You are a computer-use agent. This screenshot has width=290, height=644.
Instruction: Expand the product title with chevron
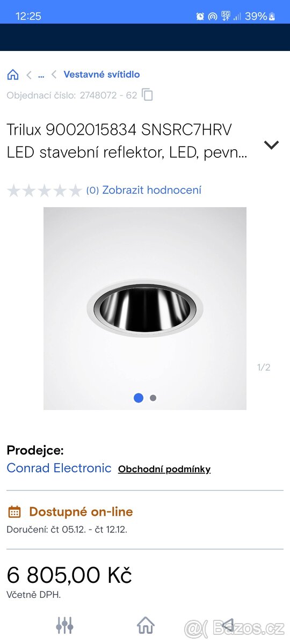(272, 144)
